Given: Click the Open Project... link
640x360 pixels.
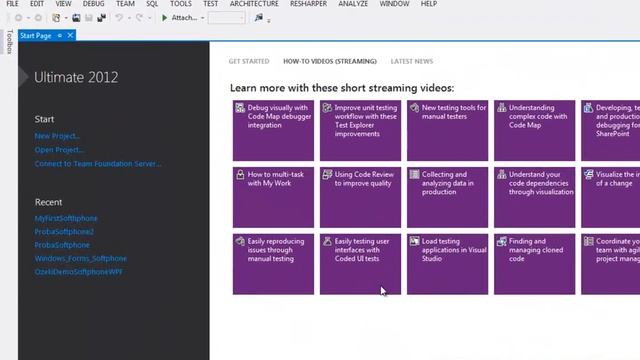Looking at the screenshot, I should click(59, 150).
